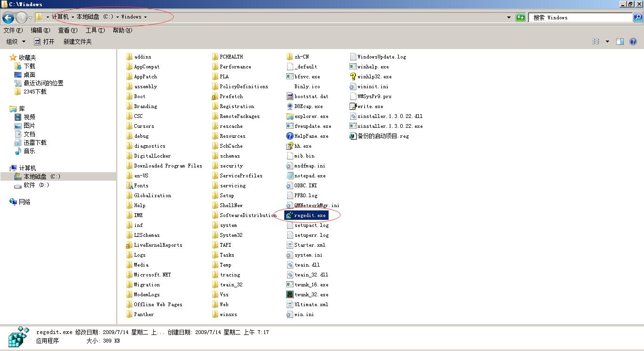Open the 工具(T) menu
644x351 pixels.
pos(95,30)
